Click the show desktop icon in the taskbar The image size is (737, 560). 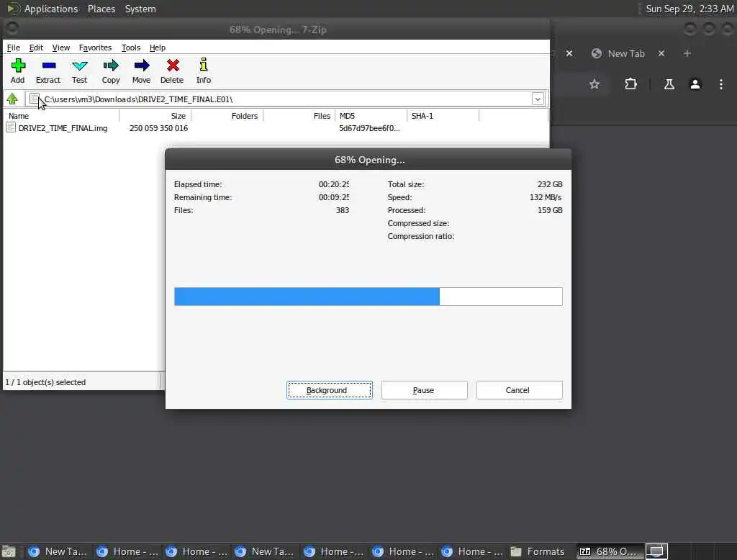point(9,551)
